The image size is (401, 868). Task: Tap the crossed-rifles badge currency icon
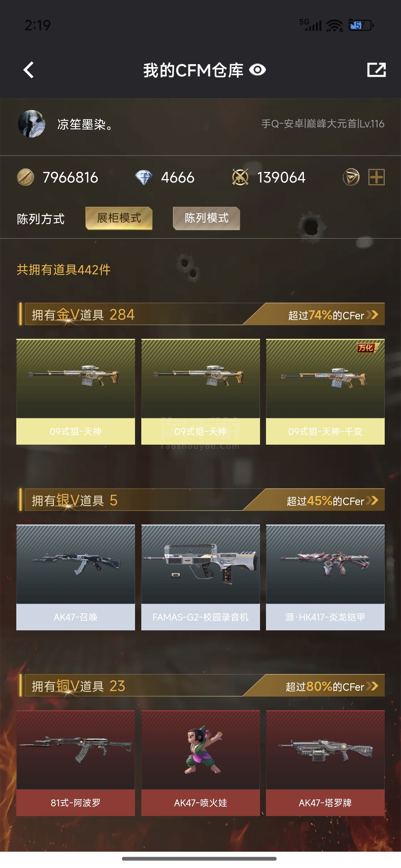(x=240, y=177)
